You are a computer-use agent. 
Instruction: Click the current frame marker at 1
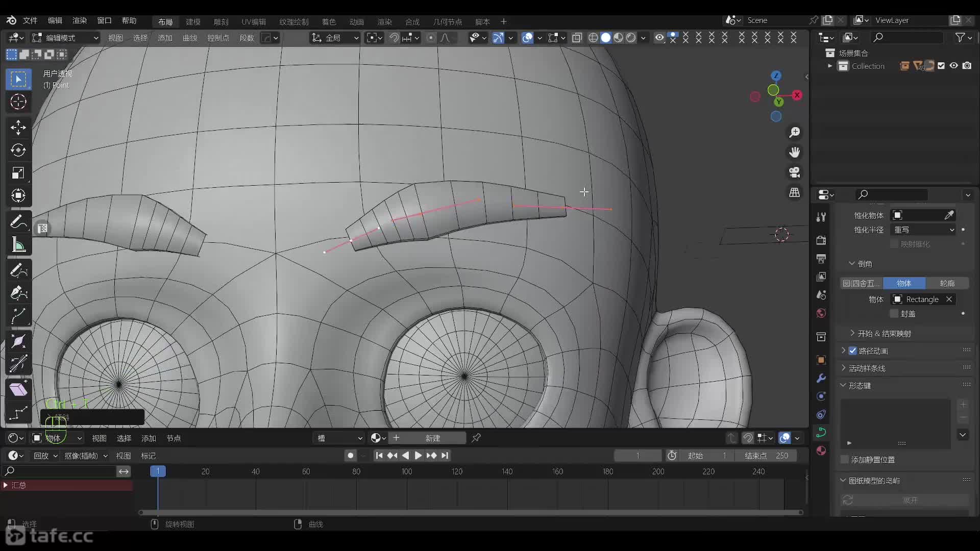click(x=158, y=471)
